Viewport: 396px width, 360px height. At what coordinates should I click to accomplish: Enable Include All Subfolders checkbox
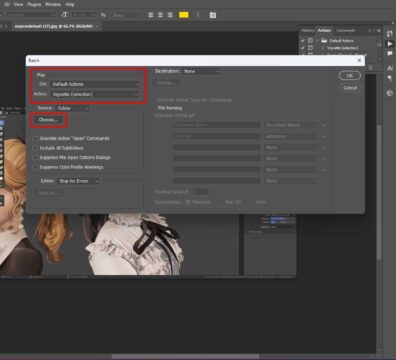35,148
